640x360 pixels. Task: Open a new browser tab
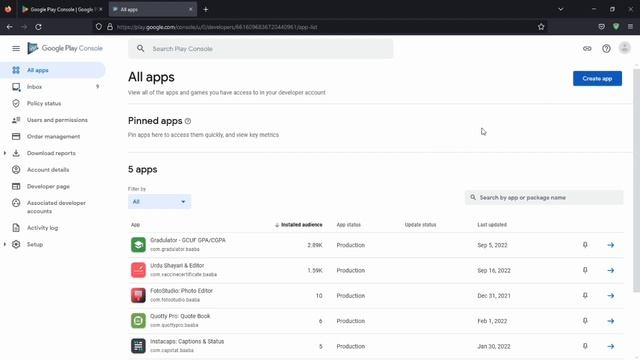tap(206, 9)
